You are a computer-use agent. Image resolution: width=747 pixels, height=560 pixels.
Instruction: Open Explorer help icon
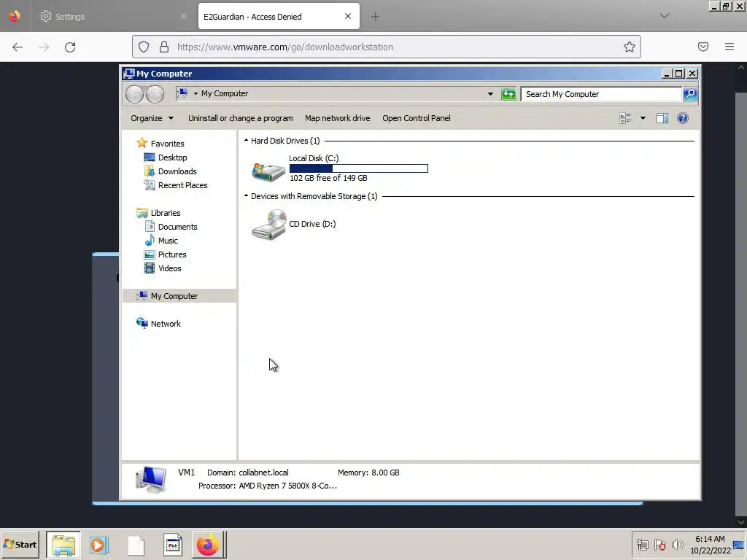point(683,118)
